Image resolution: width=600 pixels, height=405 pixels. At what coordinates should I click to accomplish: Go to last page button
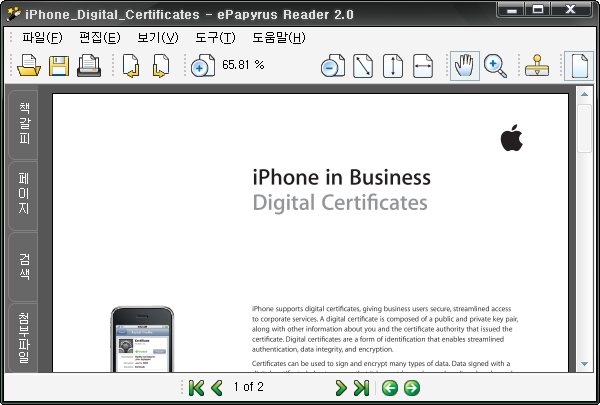361,388
